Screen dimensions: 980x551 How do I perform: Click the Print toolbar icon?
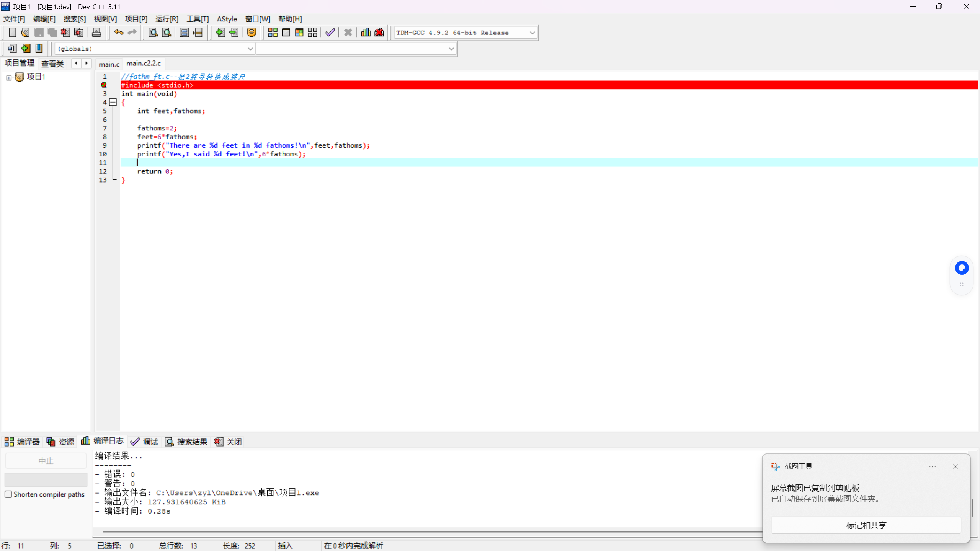96,33
